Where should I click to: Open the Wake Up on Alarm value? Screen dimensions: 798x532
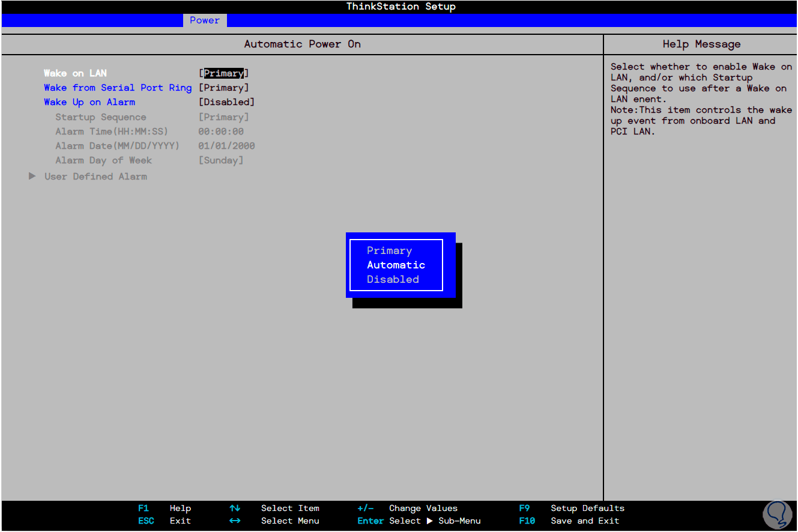point(226,102)
